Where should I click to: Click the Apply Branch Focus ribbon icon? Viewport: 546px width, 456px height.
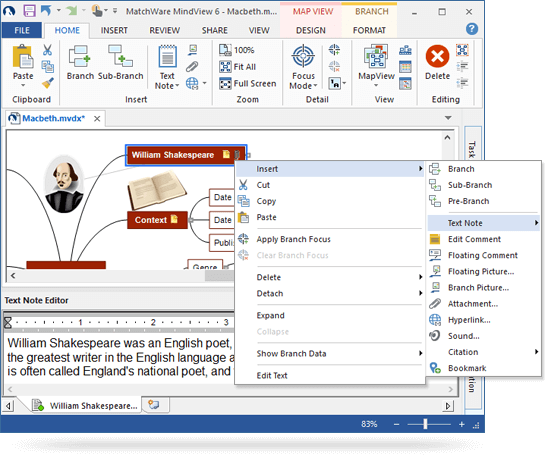coord(334,50)
